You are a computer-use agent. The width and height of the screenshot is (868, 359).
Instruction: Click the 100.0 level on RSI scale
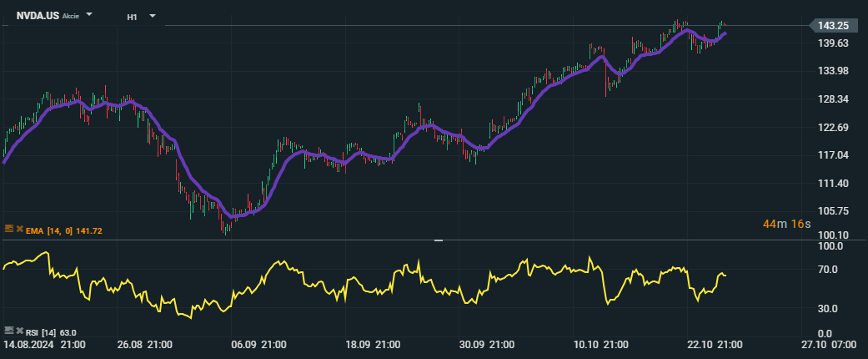click(x=830, y=247)
